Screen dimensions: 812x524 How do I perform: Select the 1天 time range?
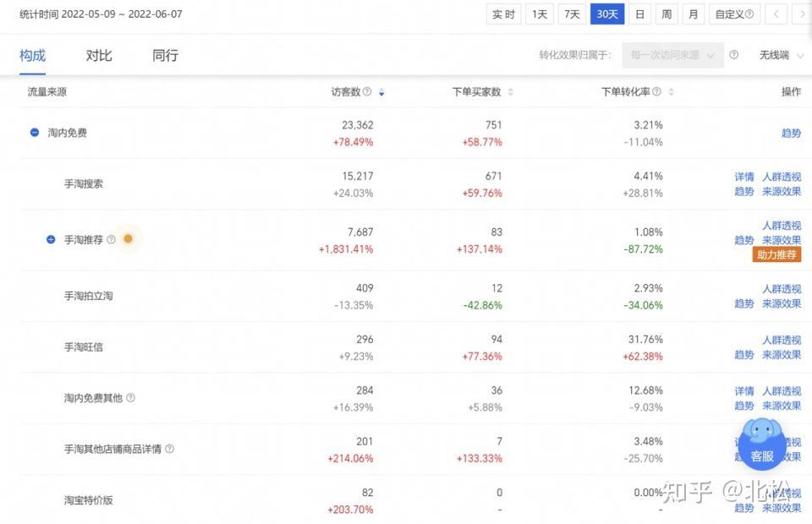540,14
